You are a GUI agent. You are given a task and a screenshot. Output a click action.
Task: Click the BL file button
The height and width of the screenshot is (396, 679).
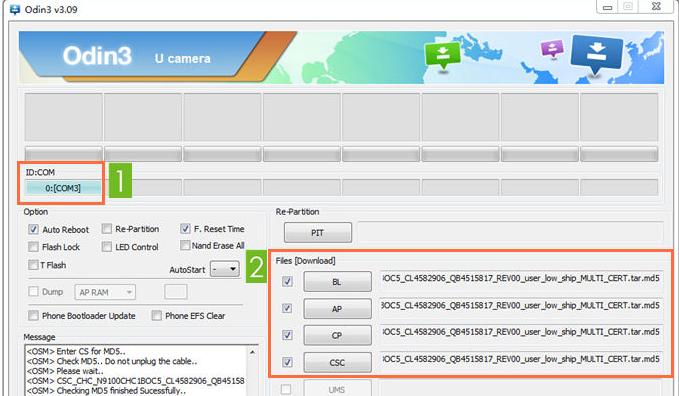(x=337, y=282)
